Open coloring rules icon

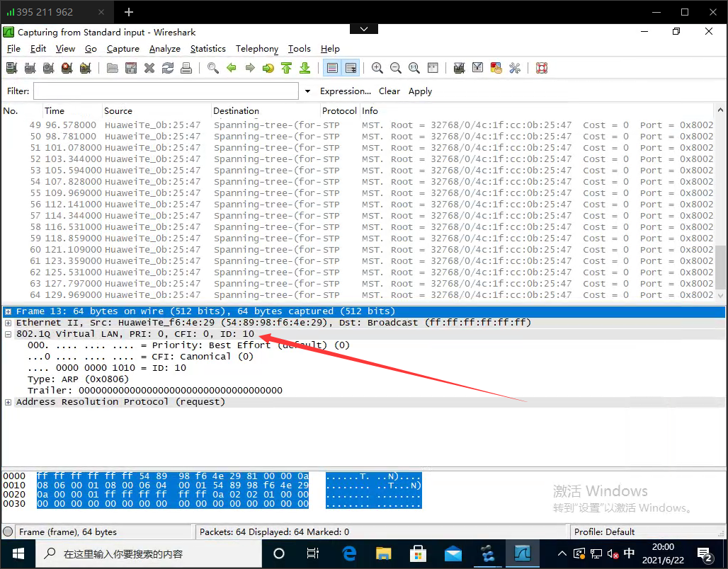496,68
